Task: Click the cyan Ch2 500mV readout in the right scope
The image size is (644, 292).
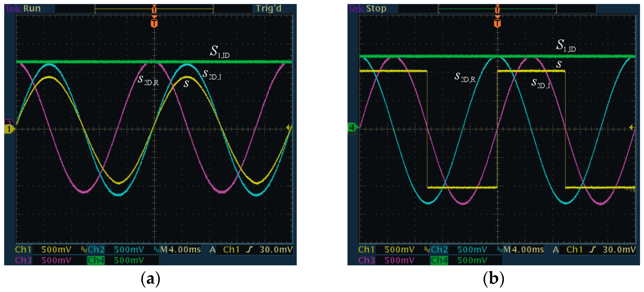Action: (472, 249)
